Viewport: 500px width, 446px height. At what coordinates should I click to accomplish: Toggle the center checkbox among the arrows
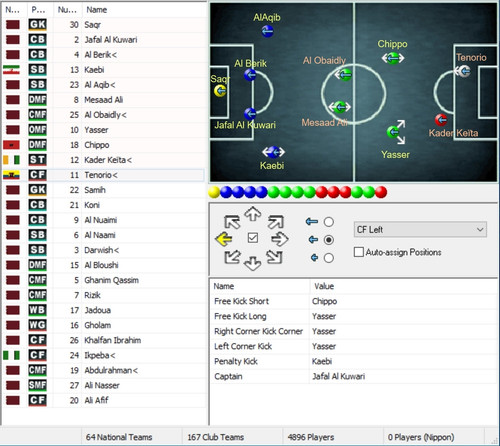click(x=253, y=238)
